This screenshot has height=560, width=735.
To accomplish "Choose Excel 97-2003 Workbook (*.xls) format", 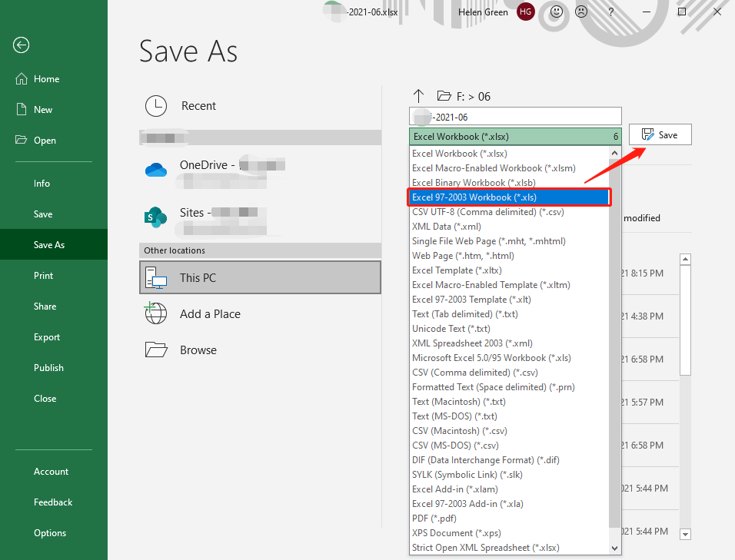I will (509, 197).
